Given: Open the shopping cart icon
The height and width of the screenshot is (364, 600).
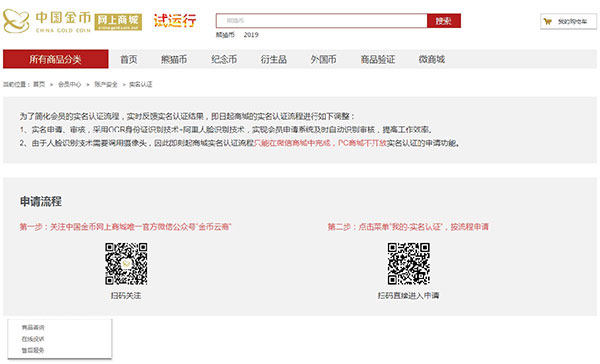Looking at the screenshot, I should coord(548,21).
